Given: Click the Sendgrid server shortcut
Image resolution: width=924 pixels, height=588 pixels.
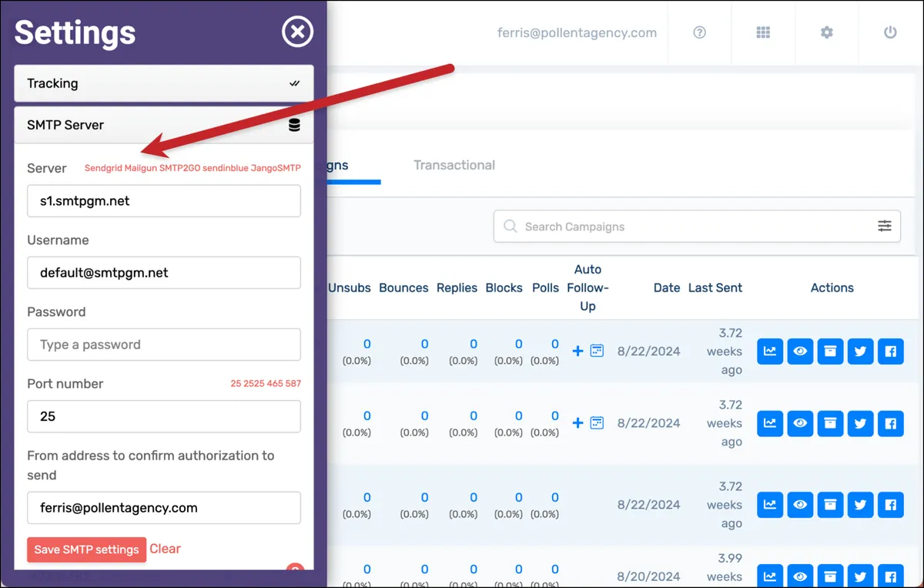Looking at the screenshot, I should point(103,168).
